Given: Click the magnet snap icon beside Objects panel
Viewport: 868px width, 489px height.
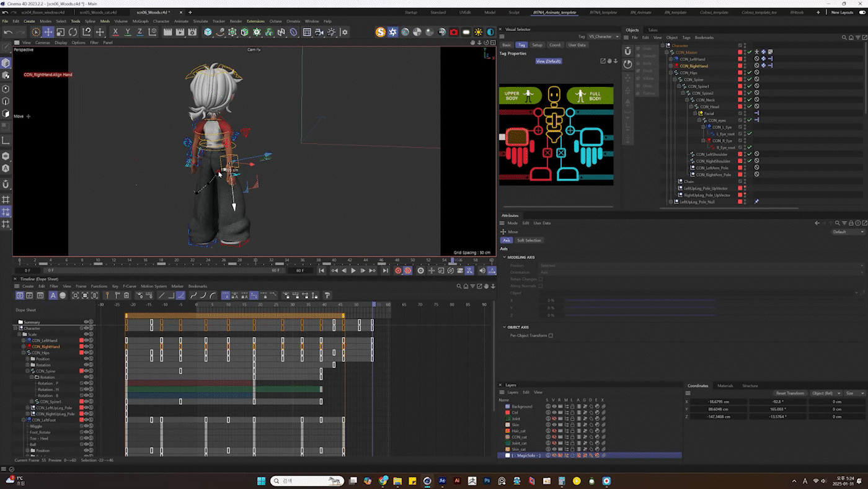Looking at the screenshot, I should (x=627, y=50).
